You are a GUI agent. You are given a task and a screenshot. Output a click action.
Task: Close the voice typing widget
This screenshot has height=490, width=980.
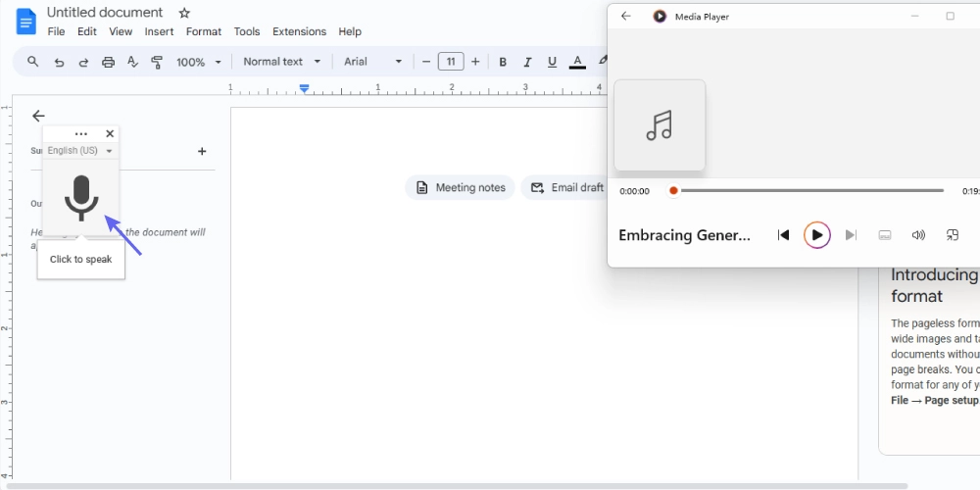[110, 133]
